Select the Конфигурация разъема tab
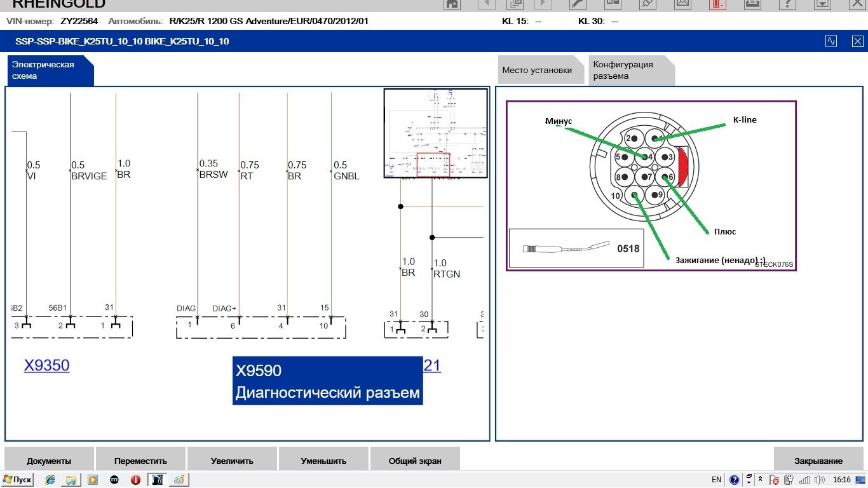868x488 pixels. (626, 71)
